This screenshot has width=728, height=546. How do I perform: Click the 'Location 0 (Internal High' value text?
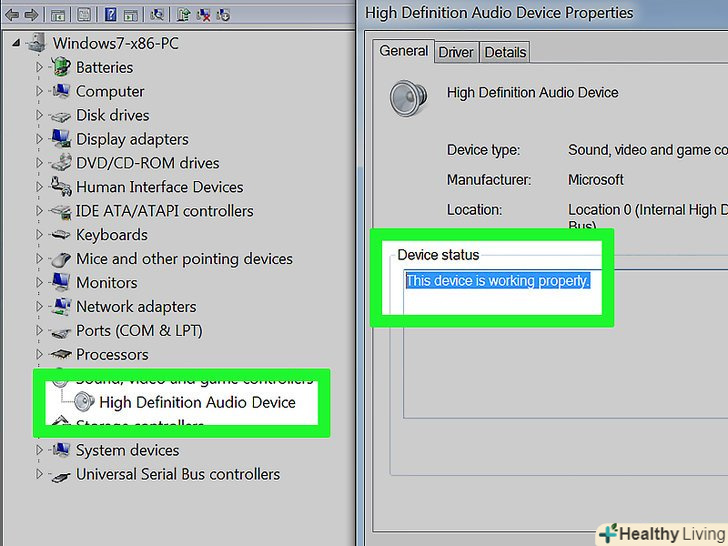tap(648, 210)
